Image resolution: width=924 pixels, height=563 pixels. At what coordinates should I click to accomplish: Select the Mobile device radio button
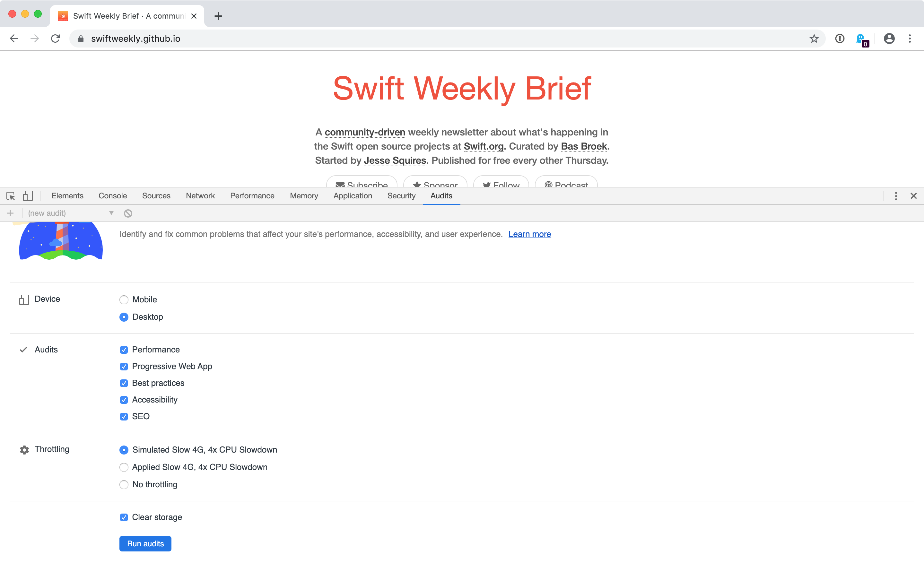click(x=124, y=299)
